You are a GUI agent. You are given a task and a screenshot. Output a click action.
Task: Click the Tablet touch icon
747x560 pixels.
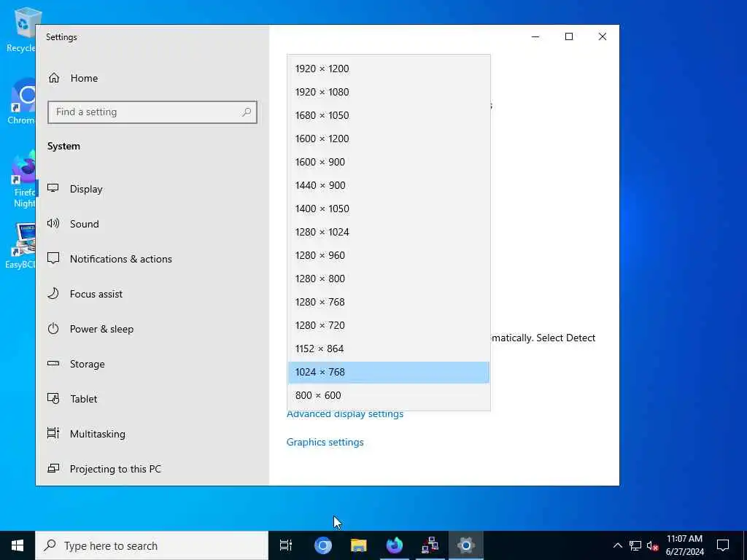53,398
